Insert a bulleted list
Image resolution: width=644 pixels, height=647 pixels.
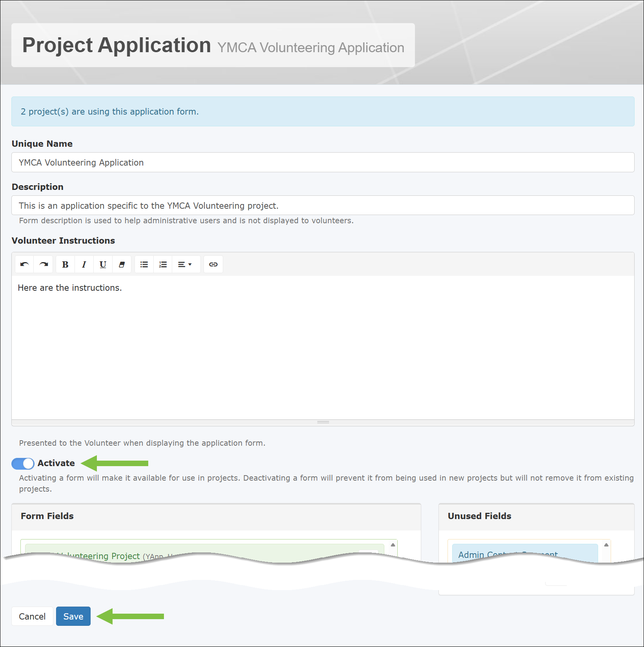[144, 264]
